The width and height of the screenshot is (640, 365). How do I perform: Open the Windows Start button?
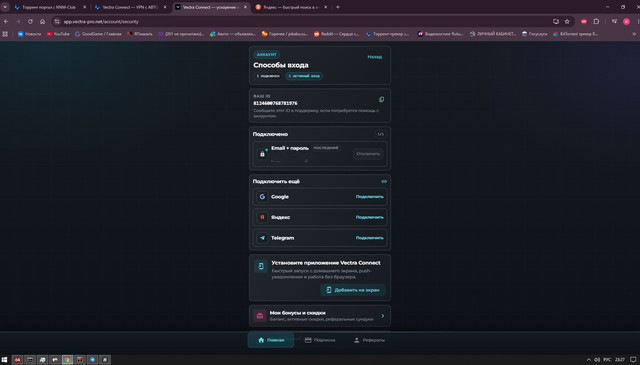(x=4, y=360)
